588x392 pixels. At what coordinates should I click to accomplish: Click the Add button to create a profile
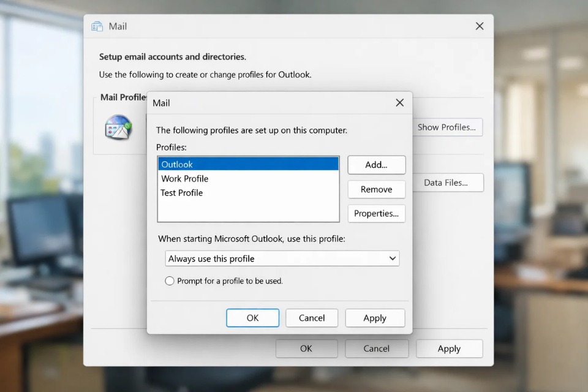coord(376,165)
